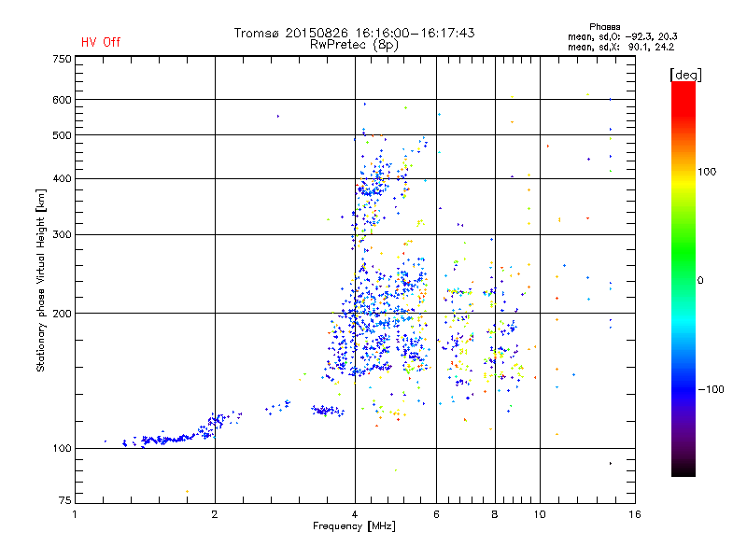The image size is (747, 560).
Task: Click the '750' height axis label
Action: point(62,59)
